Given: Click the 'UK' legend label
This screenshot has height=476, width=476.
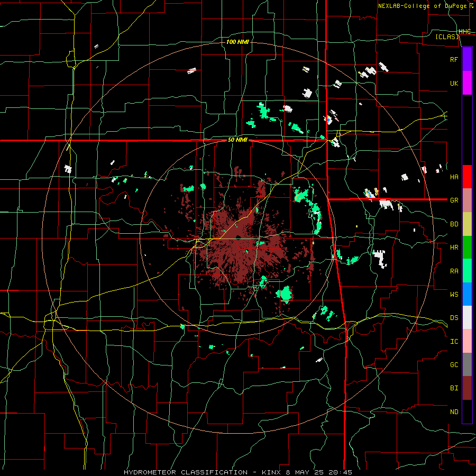Looking at the screenshot, I should pyautogui.click(x=454, y=84).
